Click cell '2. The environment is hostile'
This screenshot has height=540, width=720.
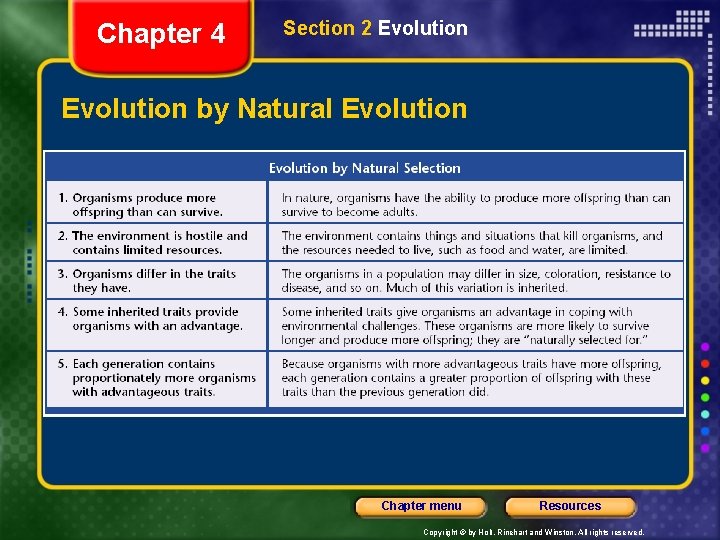(156, 242)
